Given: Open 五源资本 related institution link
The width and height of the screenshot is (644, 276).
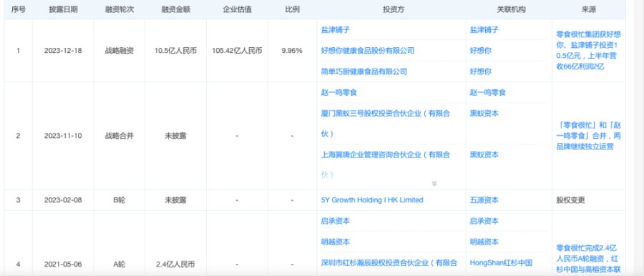Looking at the screenshot, I should 484,200.
